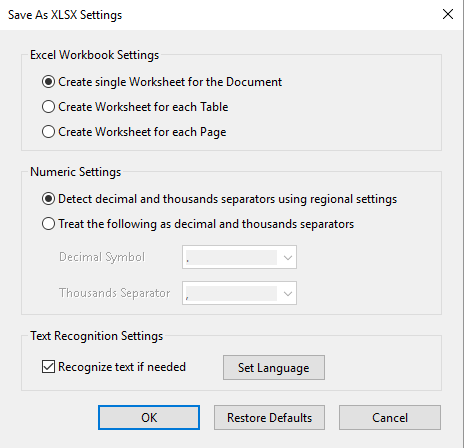The image size is (464, 448).
Task: Click the Numeric Settings group title
Action: pyautogui.click(x=76, y=172)
